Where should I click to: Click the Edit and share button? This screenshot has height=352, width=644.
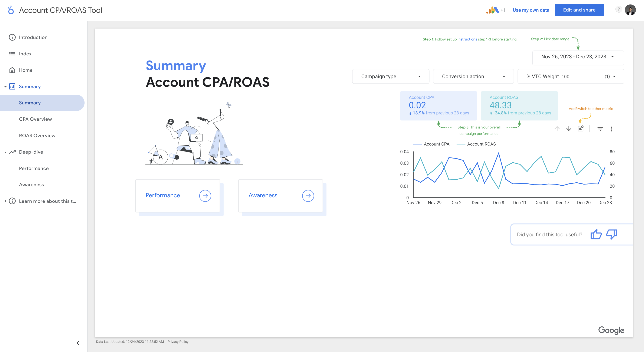579,10
